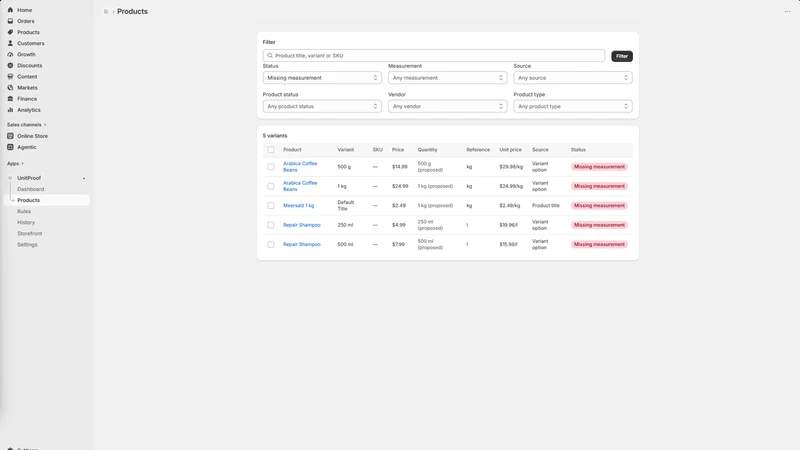Open Arabica Coffee Beans link in 500 g row
The image size is (800, 450).
(x=300, y=167)
